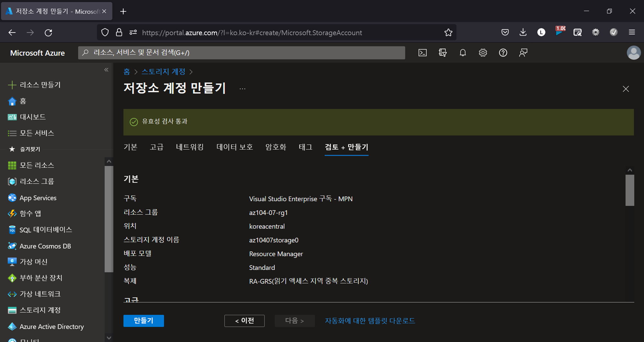Collapse the left sidebar with double chevron

tap(106, 70)
